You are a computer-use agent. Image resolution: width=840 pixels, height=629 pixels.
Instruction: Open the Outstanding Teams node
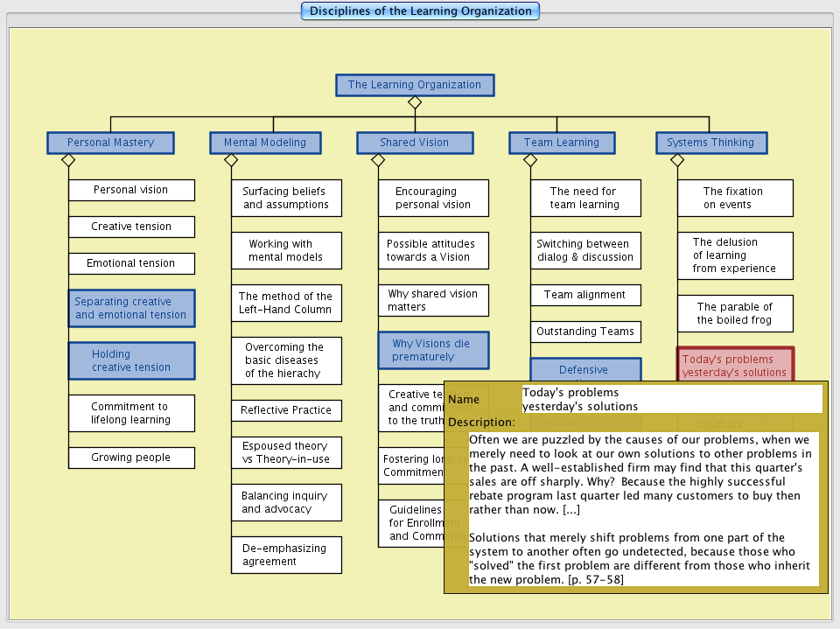(585, 332)
